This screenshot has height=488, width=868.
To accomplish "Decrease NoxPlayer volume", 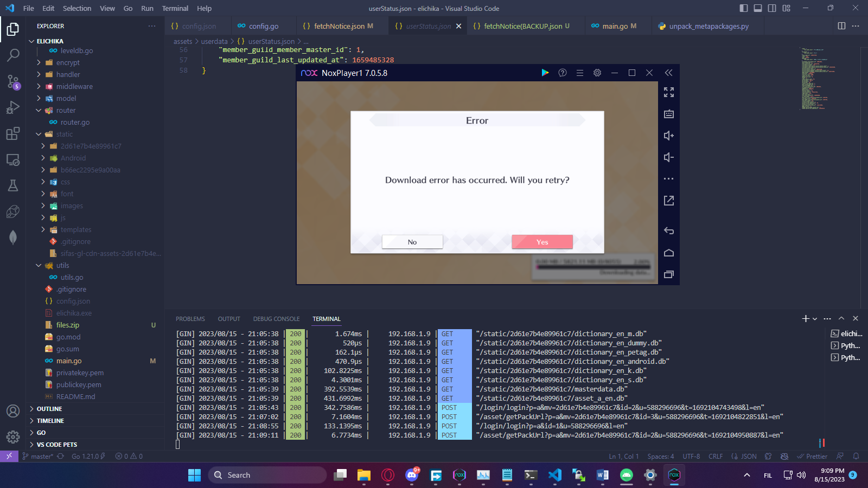I will (668, 157).
